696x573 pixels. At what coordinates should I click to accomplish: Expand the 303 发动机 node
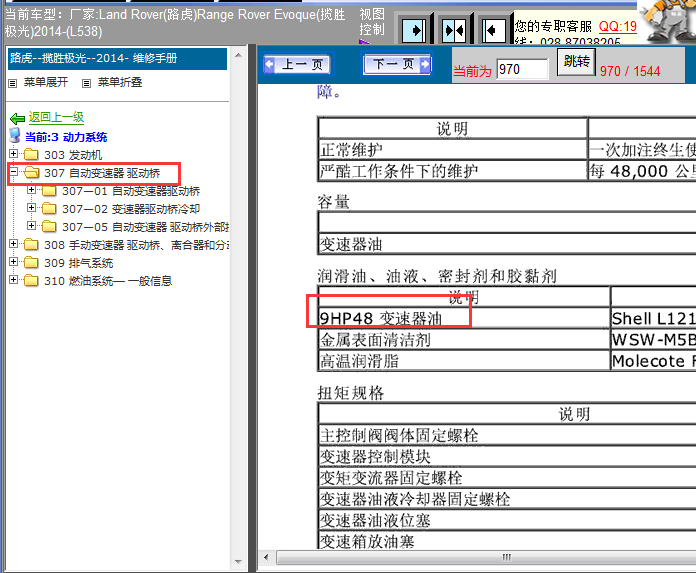13,154
